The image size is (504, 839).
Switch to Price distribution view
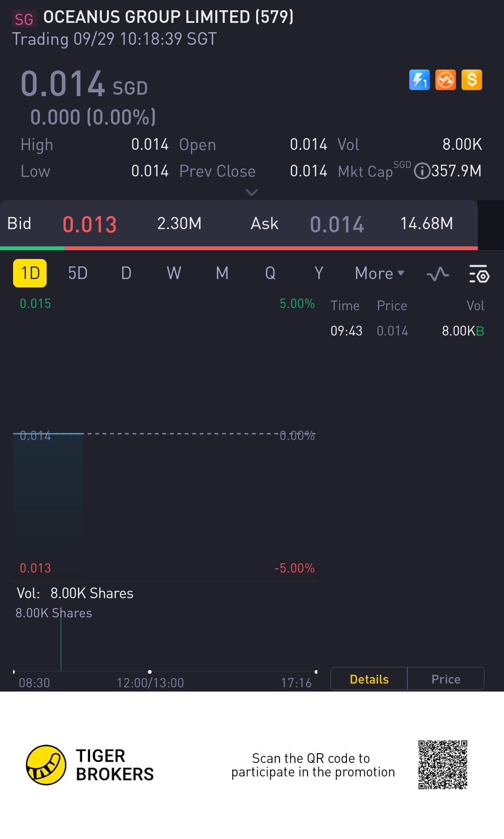coord(446,679)
